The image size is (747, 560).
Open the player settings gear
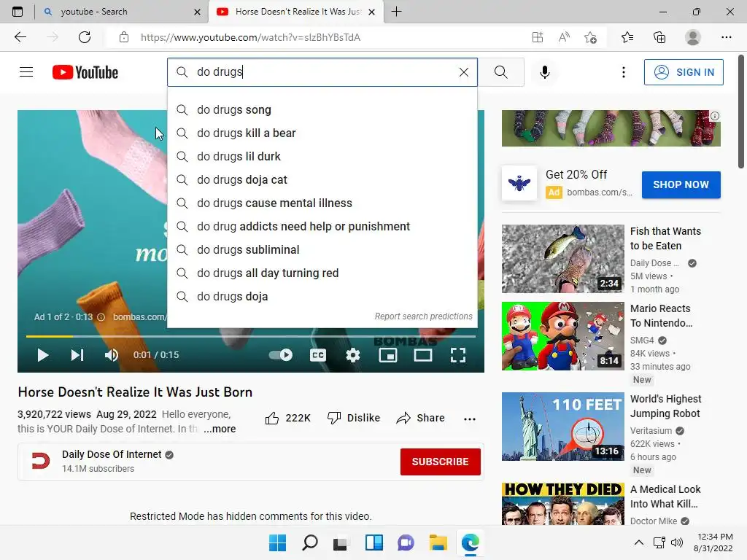click(x=353, y=355)
